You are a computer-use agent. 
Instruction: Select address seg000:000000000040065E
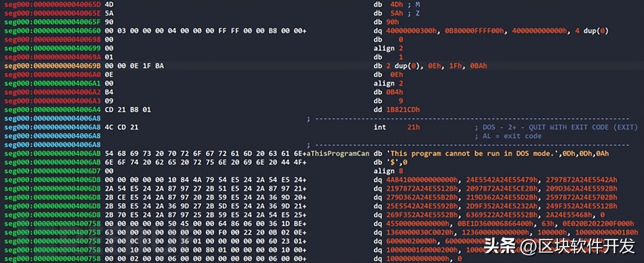coord(52,13)
